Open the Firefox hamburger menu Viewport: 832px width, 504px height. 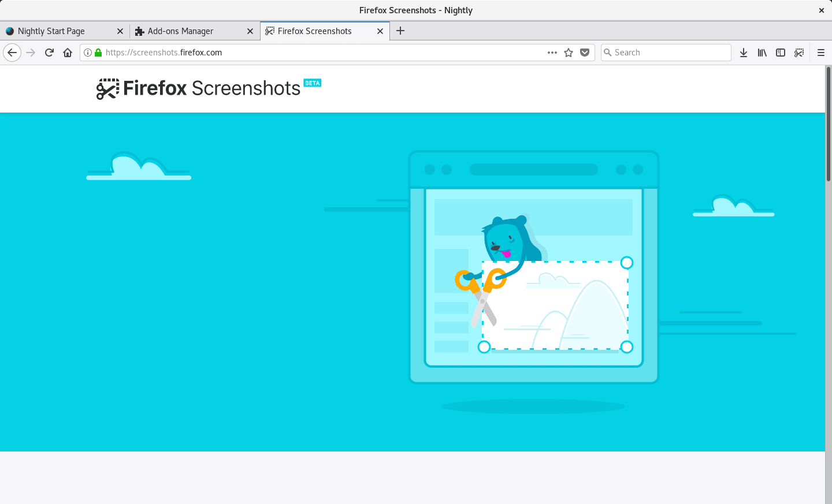click(x=821, y=53)
